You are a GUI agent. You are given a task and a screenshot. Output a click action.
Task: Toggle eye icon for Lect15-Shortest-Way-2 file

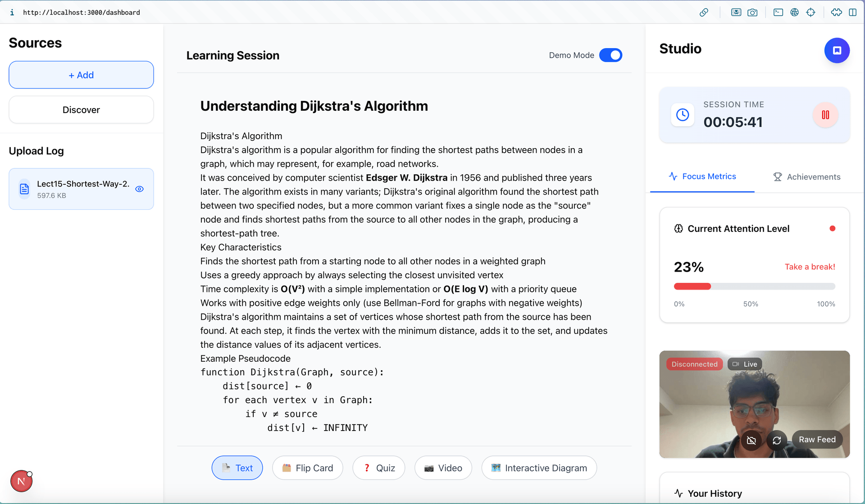pyautogui.click(x=140, y=189)
